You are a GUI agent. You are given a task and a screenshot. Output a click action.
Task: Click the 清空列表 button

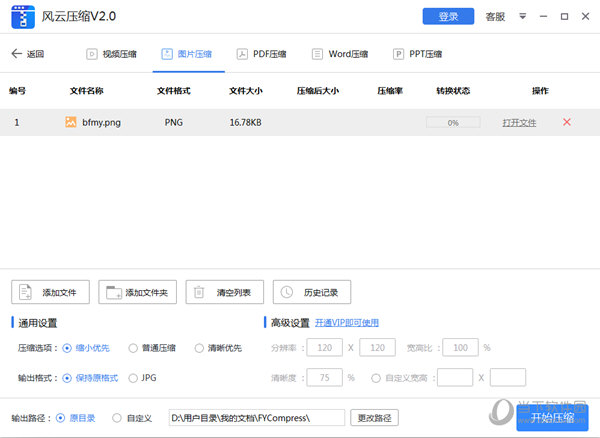click(x=225, y=292)
